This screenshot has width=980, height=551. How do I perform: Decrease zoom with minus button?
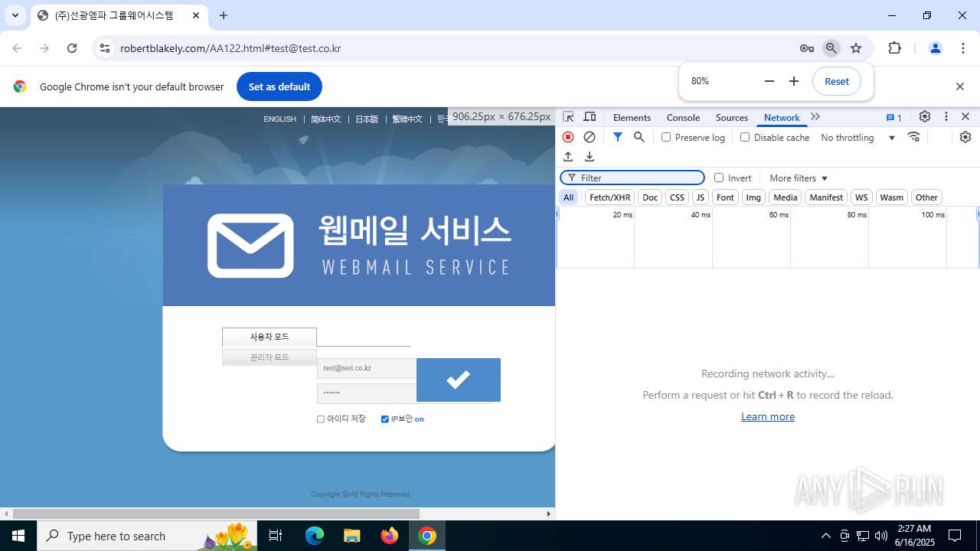coord(769,81)
